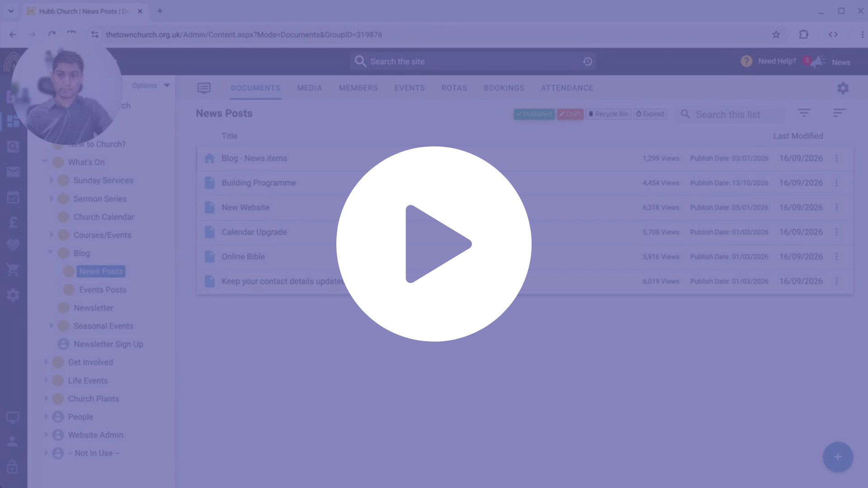This screenshot has height=488, width=868.
Task: Open the monitor screen icon in sidebar
Action: click(13, 417)
